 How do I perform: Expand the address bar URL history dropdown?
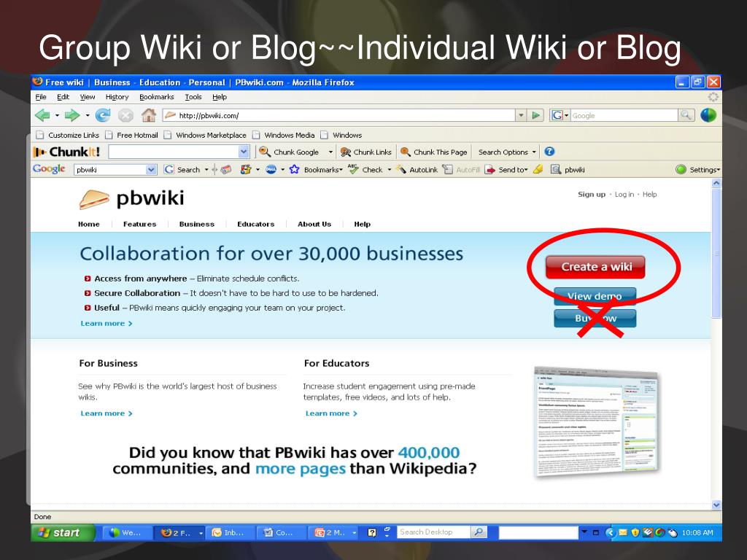pos(521,115)
